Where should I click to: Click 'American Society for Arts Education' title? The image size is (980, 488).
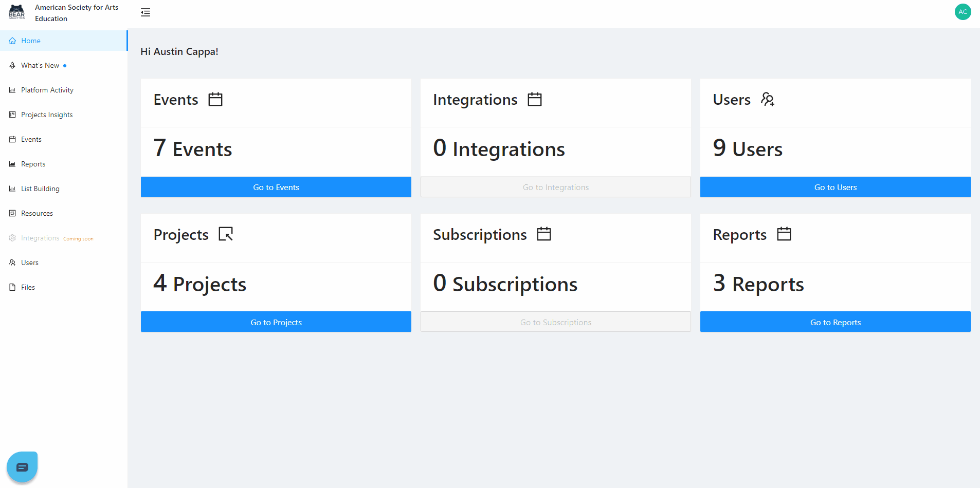pos(77,13)
